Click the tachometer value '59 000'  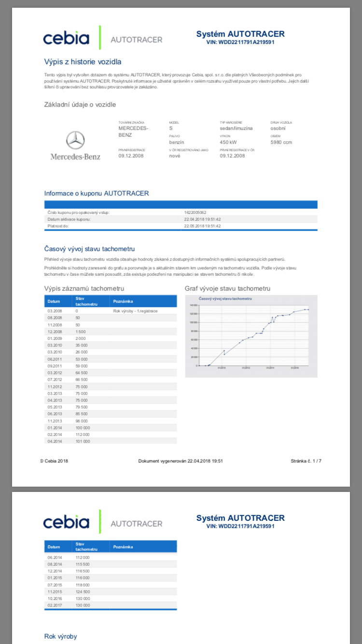tap(82, 366)
